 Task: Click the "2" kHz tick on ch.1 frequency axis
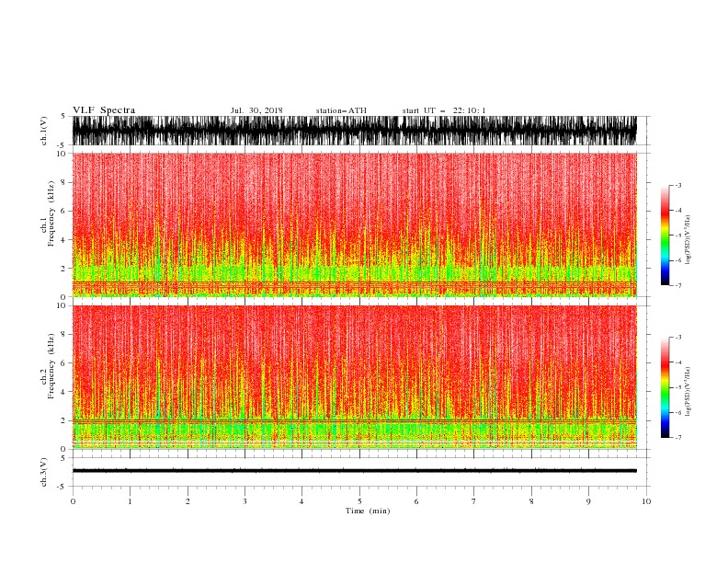tap(63, 269)
